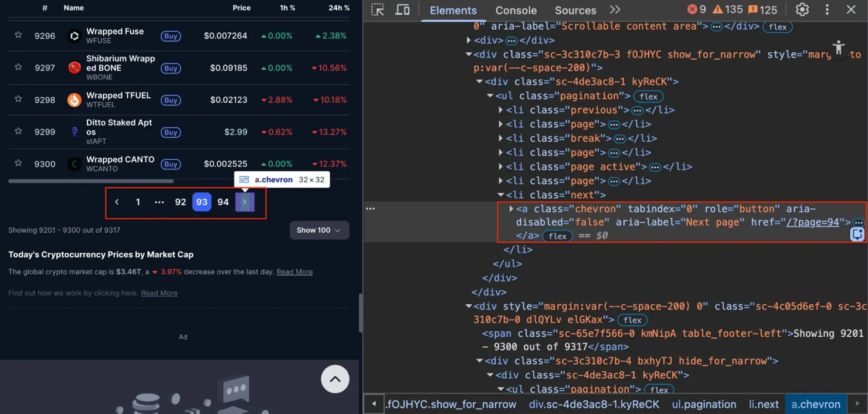Click flex badge beside ul pagination
The image size is (868, 414).
648,96
